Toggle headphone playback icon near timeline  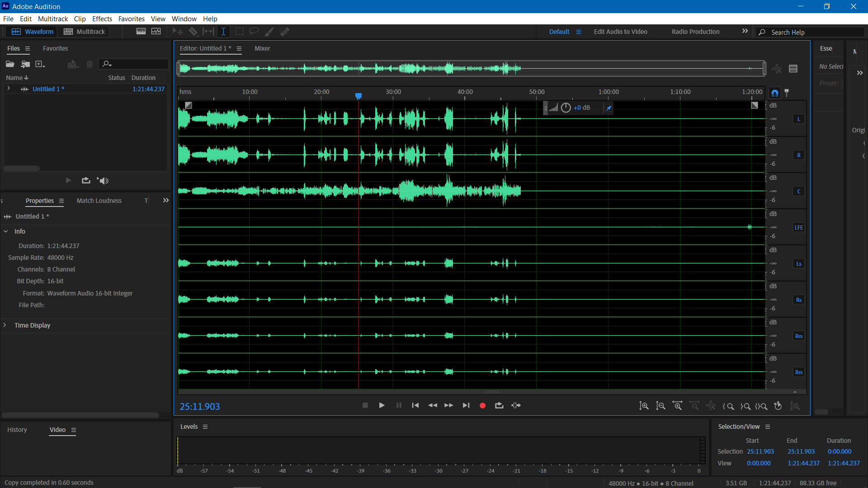tap(775, 93)
